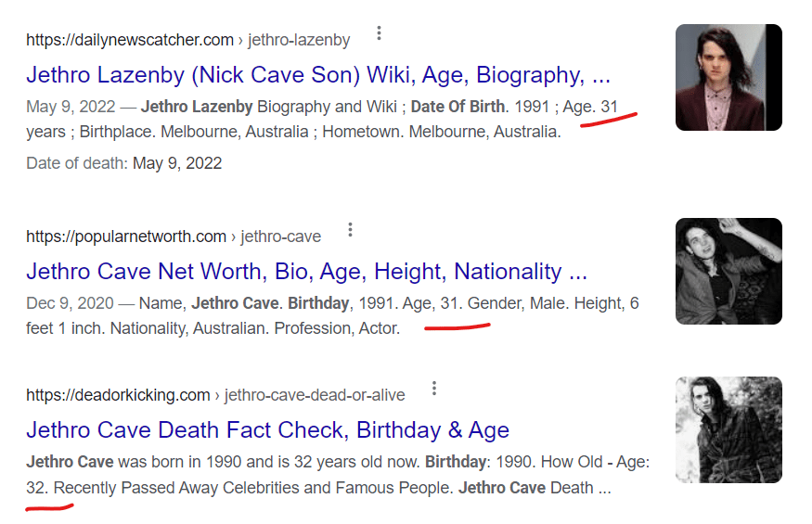Open the three-dot menu beside dailynewscatcher.com result

(379, 34)
